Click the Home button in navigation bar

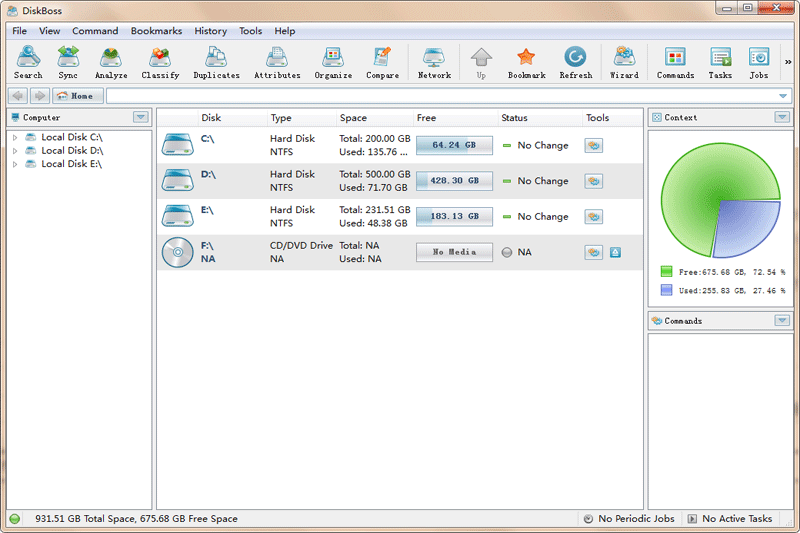coord(78,96)
